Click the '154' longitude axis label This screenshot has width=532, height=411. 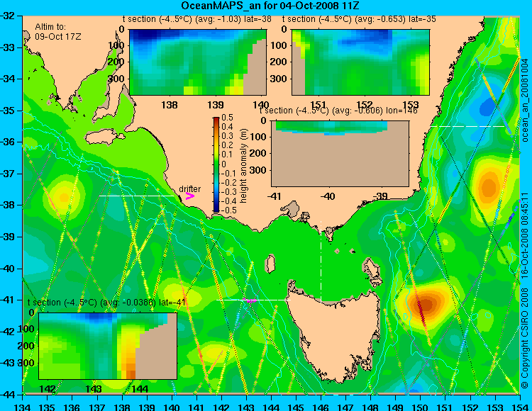pos(519,406)
